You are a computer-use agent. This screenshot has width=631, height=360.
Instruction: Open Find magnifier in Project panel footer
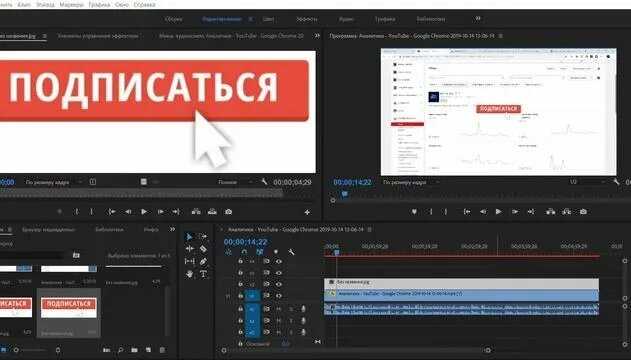tap(120, 350)
